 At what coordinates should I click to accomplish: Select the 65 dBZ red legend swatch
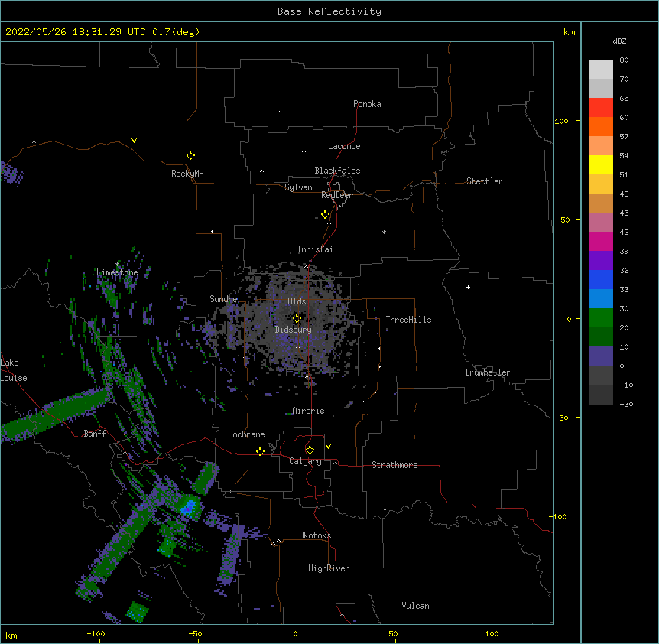coord(601,107)
